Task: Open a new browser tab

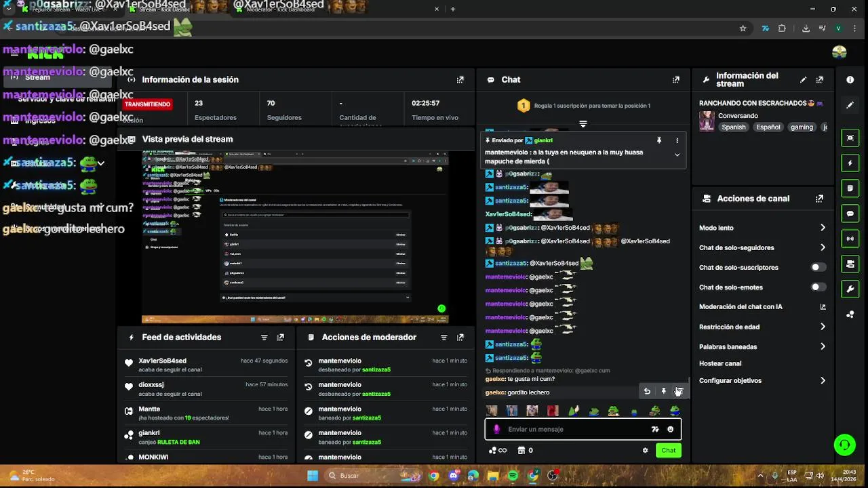Action: coord(453,9)
